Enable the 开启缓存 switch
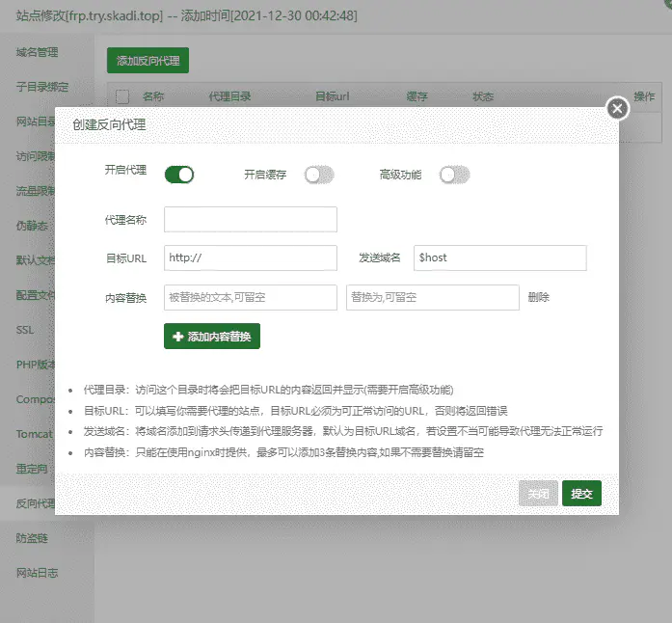Viewport: 672px width, 623px height. click(x=319, y=175)
